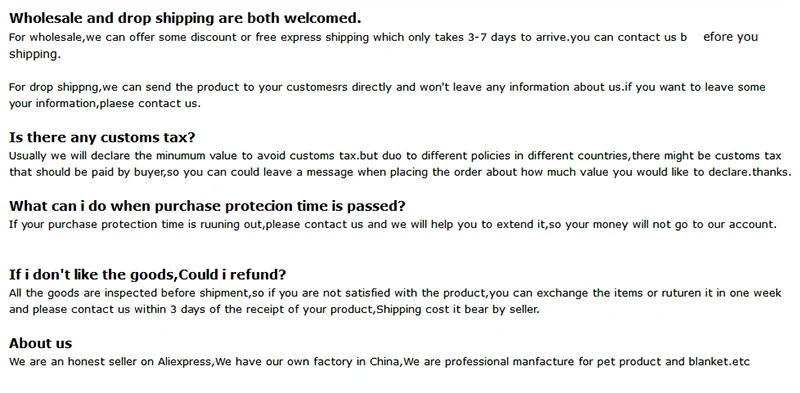This screenshot has height=393, width=800.
Task: Click the '3-7 days' text in wholesale paragraph
Action: (x=491, y=37)
